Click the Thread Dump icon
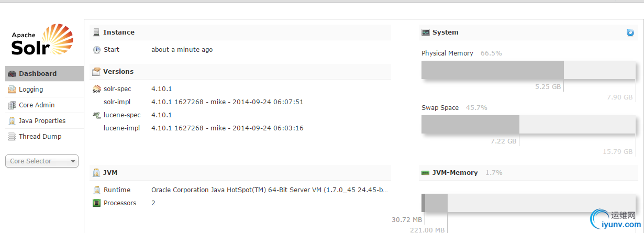644x233 pixels. [12, 137]
